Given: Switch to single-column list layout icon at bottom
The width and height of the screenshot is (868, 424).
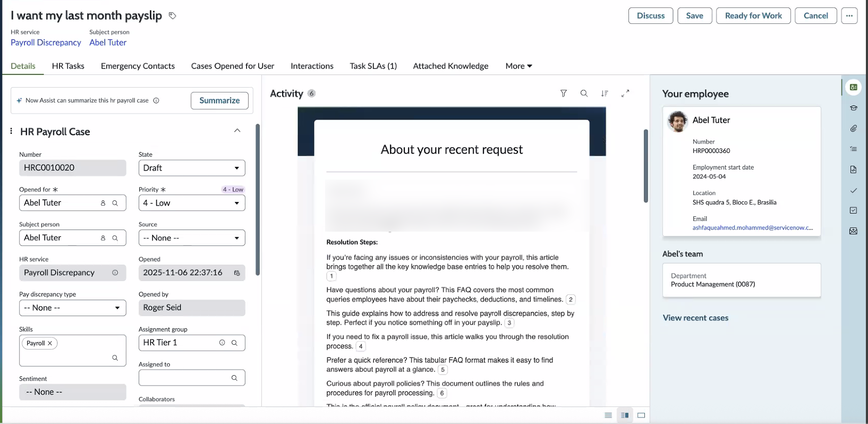Looking at the screenshot, I should [608, 415].
